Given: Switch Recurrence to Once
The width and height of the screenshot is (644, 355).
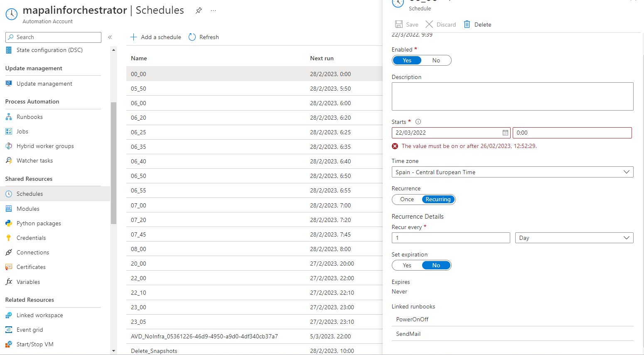Looking at the screenshot, I should coord(407,200).
